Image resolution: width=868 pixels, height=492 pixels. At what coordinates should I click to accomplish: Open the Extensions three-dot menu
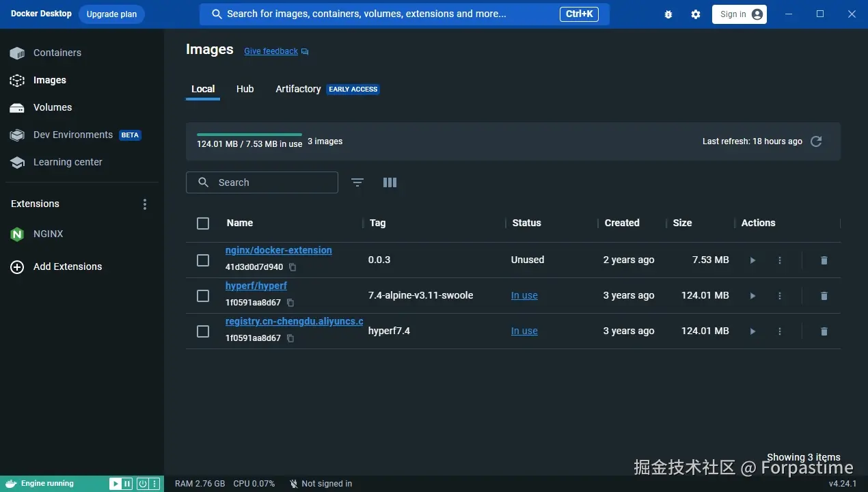[x=144, y=204]
